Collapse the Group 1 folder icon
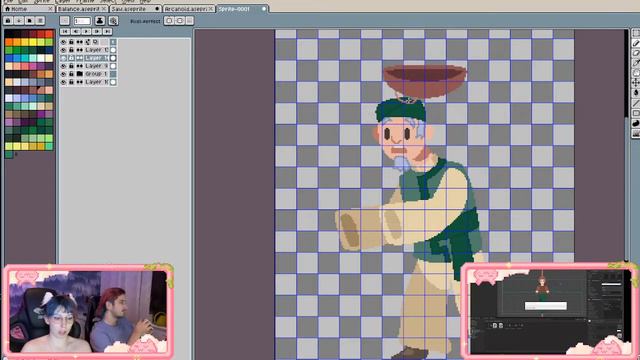The height and width of the screenshot is (360, 640). click(x=80, y=74)
